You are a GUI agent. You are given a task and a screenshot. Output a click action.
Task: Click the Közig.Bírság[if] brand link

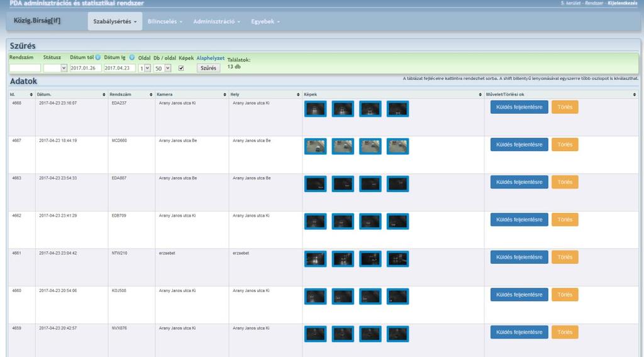coord(37,21)
